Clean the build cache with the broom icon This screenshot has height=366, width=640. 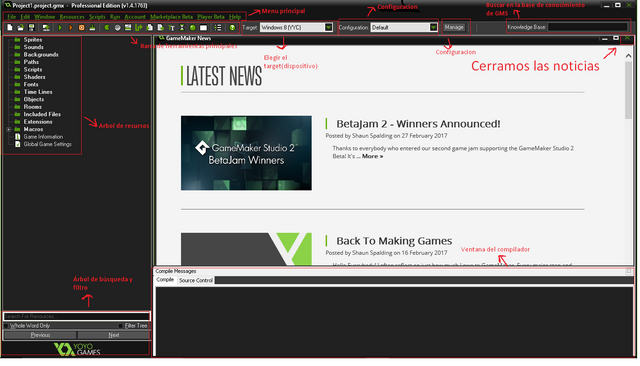(92, 28)
